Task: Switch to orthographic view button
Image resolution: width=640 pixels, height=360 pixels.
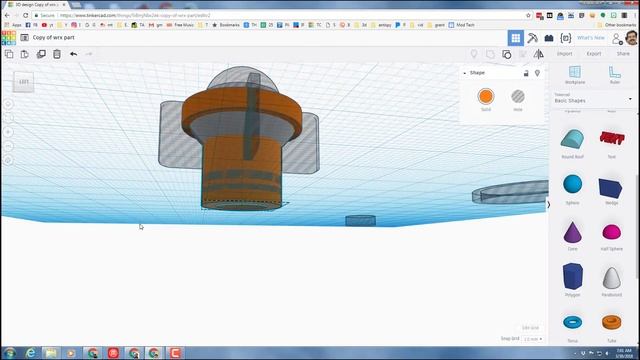Action: click(8, 160)
